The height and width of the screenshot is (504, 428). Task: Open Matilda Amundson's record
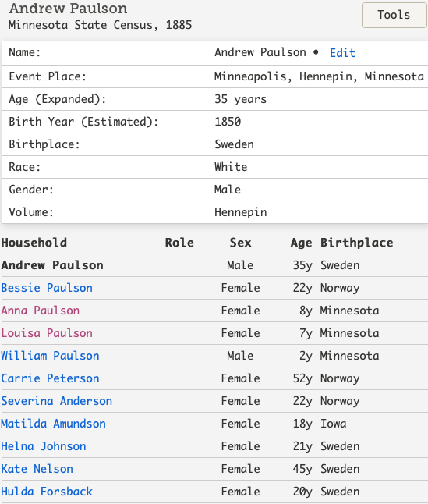tap(53, 424)
